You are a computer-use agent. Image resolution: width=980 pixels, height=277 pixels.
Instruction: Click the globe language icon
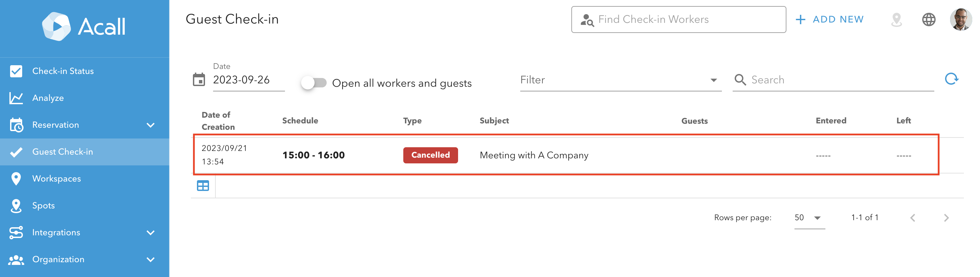929,19
